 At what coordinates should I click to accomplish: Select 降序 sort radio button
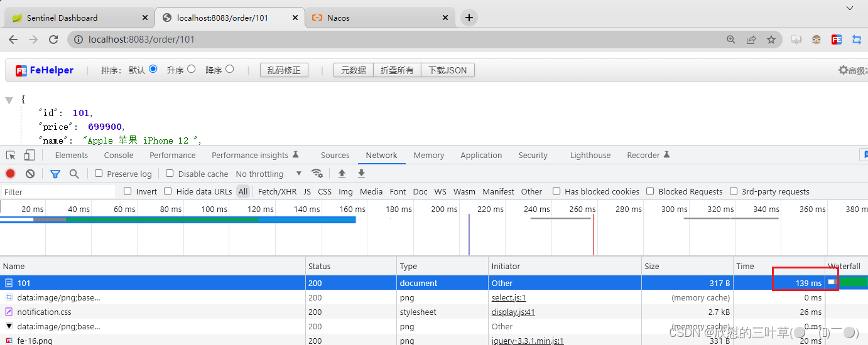tap(229, 70)
